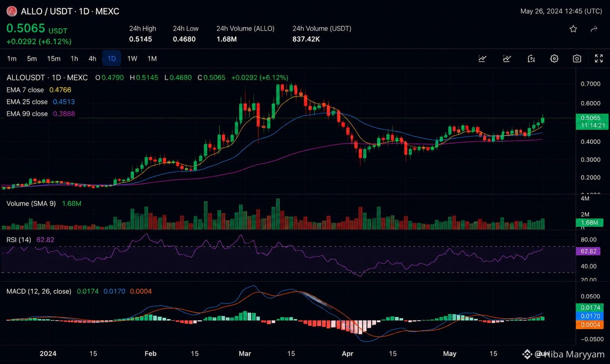Click the 62.82 RSI value tag on axis
The height and width of the screenshot is (364, 610).
tap(588, 251)
